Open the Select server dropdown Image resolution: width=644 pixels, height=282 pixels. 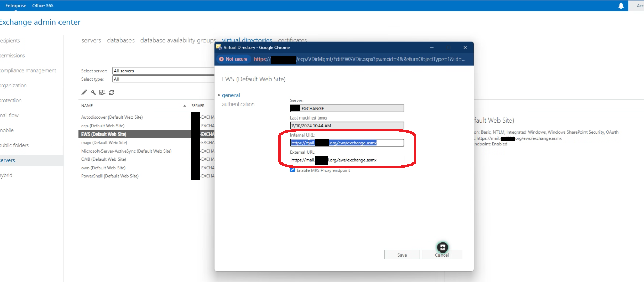(x=163, y=71)
